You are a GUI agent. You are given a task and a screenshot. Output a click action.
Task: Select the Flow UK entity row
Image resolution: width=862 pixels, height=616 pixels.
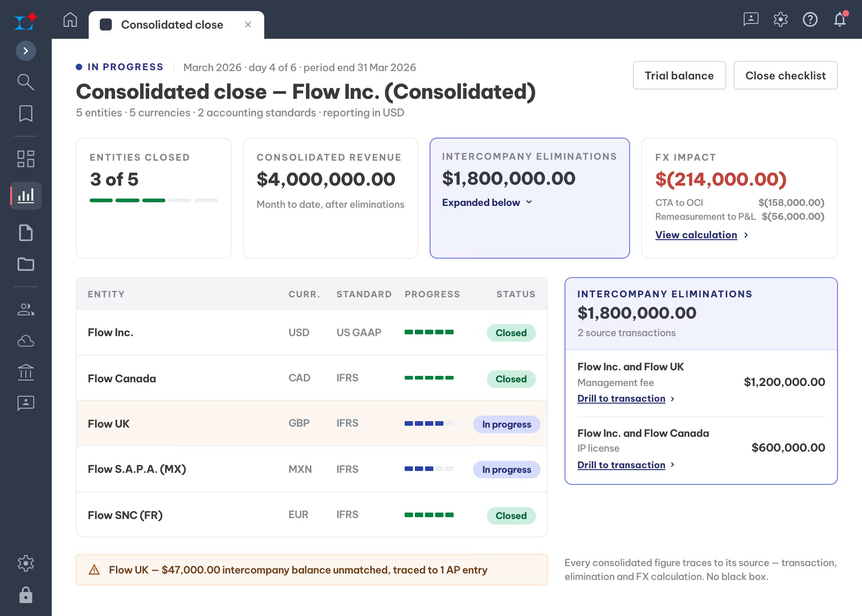[x=312, y=423]
